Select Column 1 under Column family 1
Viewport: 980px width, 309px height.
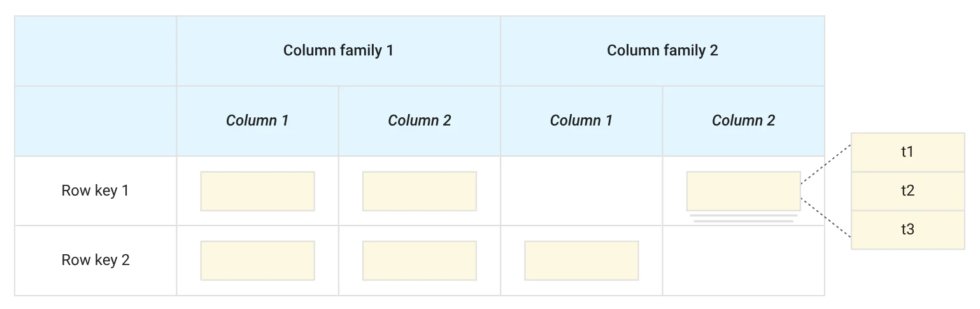[257, 120]
